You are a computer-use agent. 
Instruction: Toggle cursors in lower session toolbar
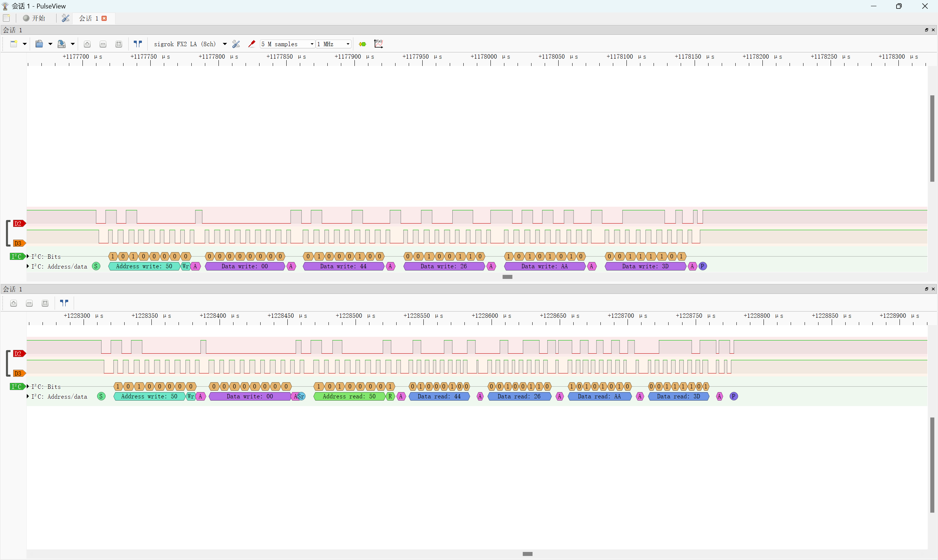tap(64, 303)
